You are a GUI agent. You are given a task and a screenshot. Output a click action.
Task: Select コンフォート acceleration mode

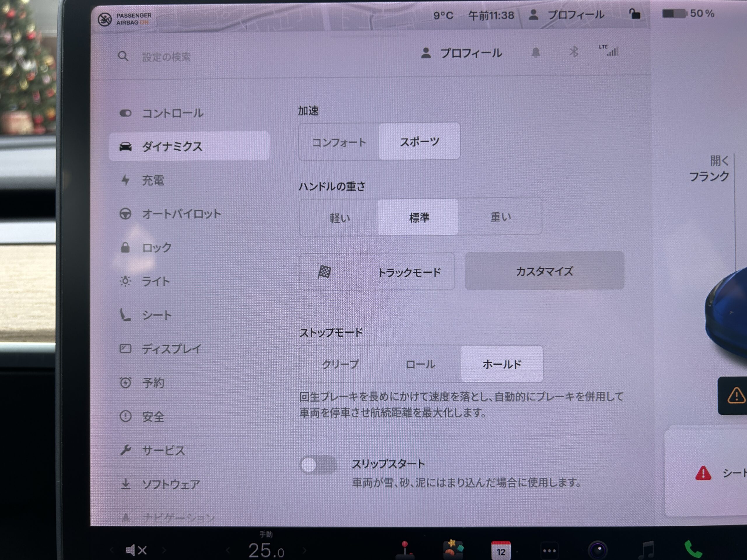339,142
